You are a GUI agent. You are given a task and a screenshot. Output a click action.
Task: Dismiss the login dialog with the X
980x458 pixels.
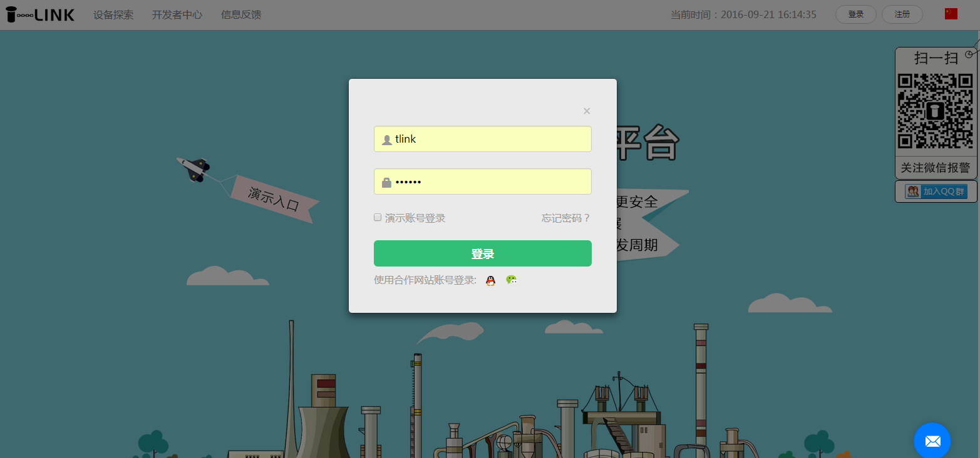[x=587, y=111]
